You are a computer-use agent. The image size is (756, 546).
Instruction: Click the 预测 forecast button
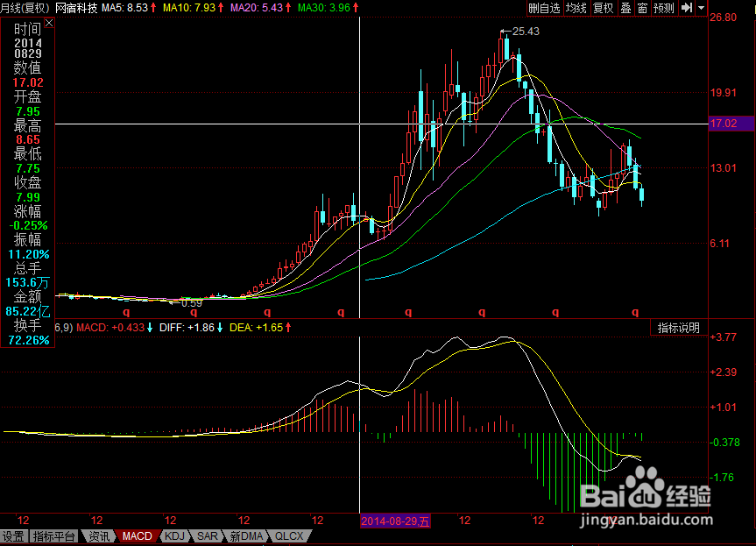[664, 8]
